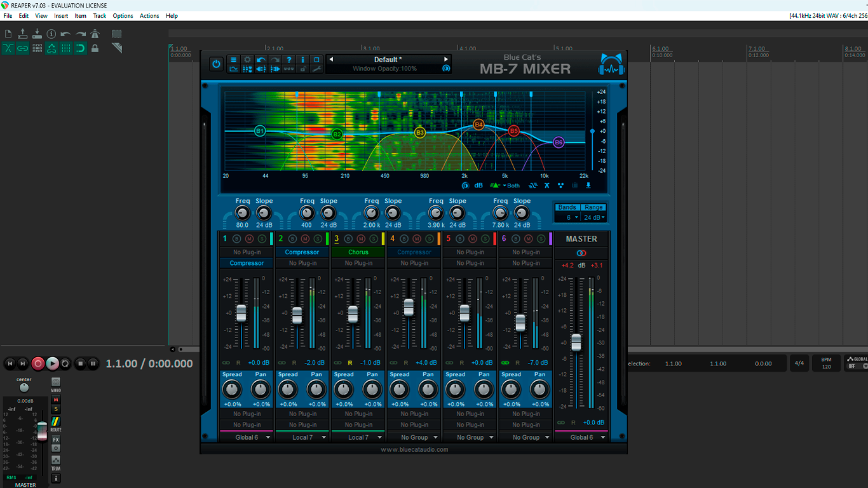Click the B3 band node on spectrum graph

419,133
